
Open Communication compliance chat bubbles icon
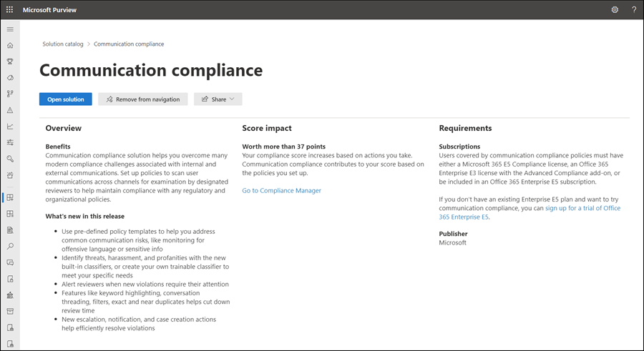point(10,262)
